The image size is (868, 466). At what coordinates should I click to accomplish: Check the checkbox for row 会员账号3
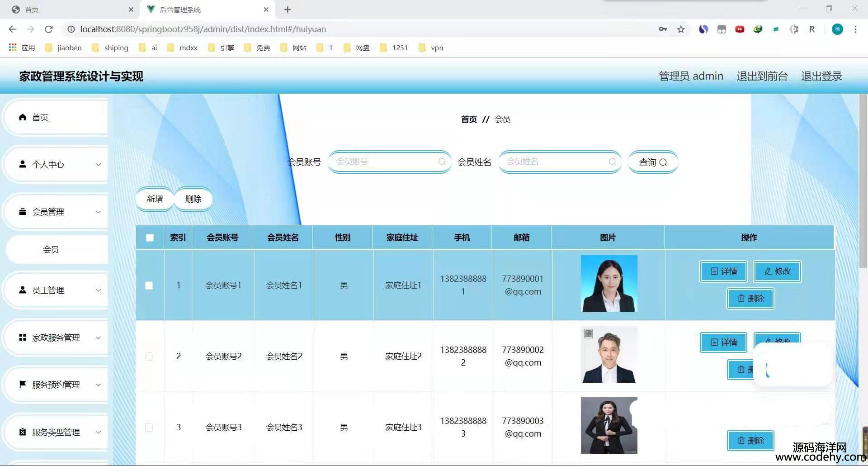pos(149,428)
